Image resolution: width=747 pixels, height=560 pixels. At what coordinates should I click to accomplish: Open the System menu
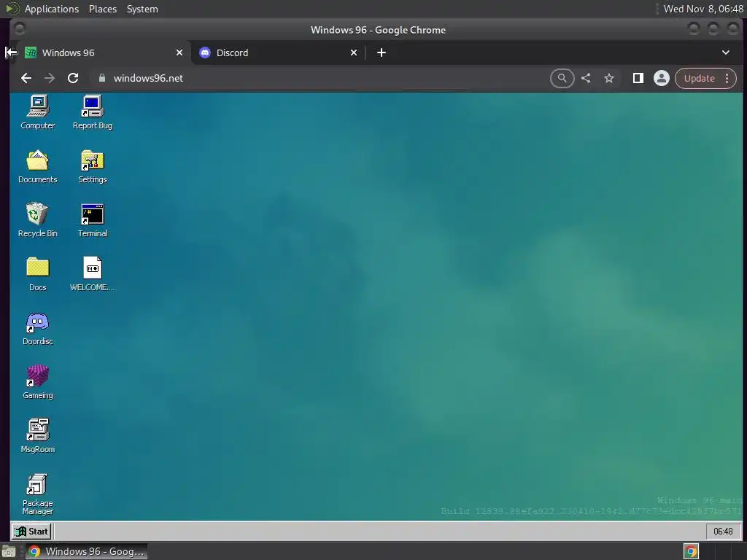point(142,9)
